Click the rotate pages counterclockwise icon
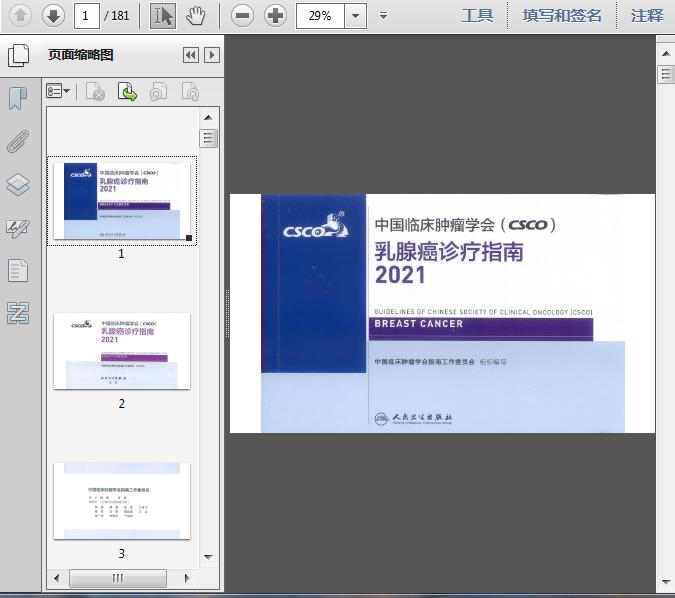Screen dimensions: 675x598 [158, 92]
